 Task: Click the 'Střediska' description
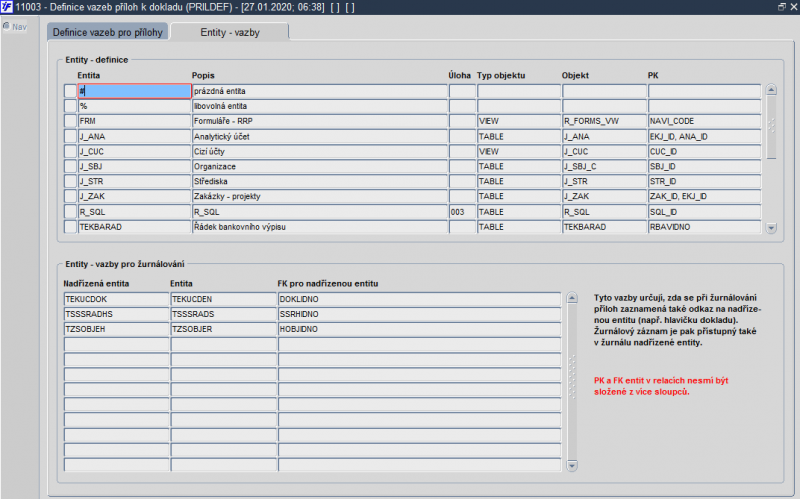pyautogui.click(x=320, y=181)
